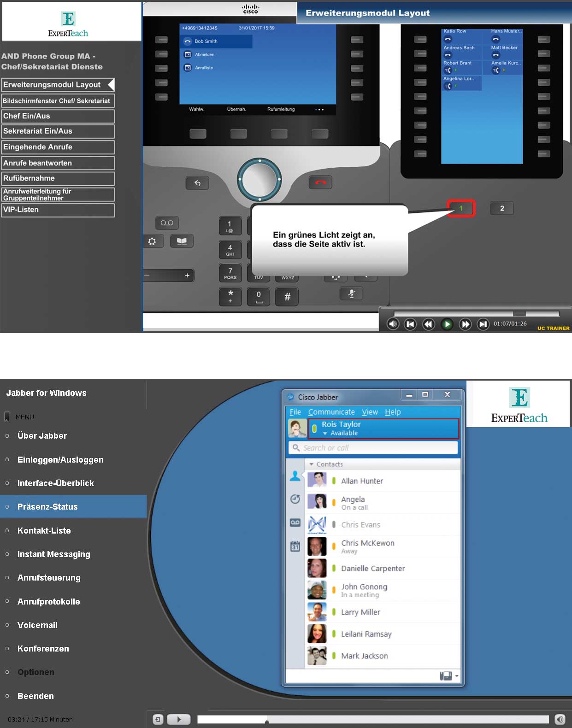The image size is (572, 728).
Task: Go to Anrufsteuerung section
Action: pyautogui.click(x=49, y=578)
